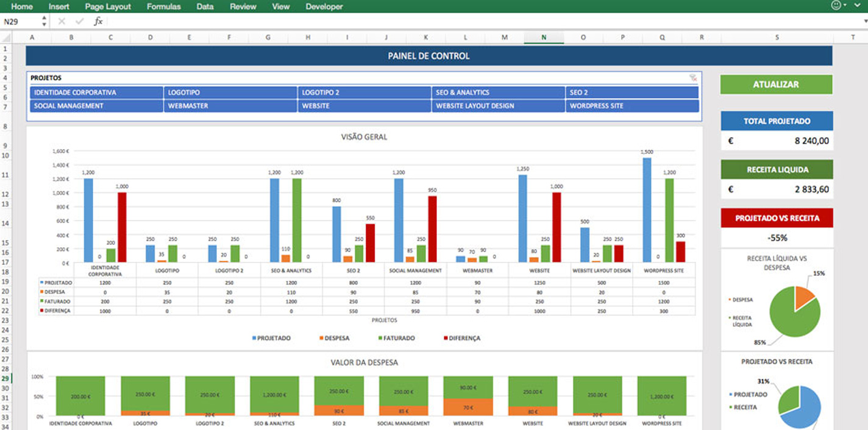Viewport: 868px width, 430px height.
Task: Clear the PROJETOS slicer filter icon
Action: [693, 78]
